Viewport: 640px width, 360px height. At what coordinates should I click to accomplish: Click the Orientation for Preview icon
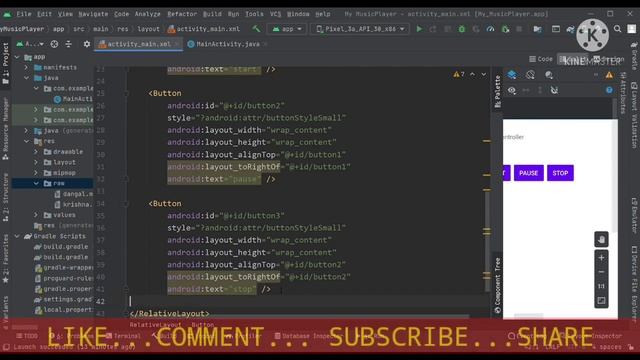tap(530, 75)
